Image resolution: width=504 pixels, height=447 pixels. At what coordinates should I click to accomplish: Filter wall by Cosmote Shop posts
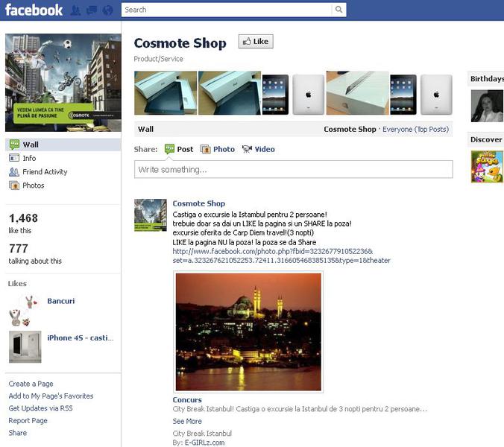(x=350, y=129)
